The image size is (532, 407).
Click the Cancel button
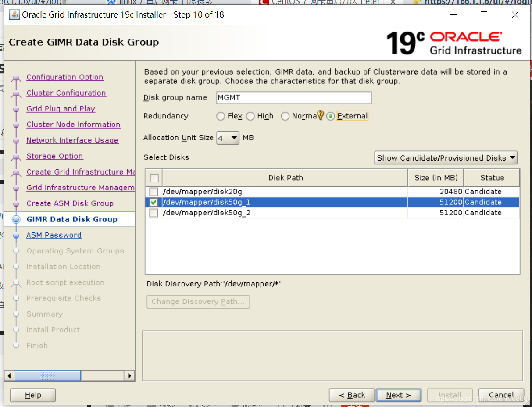pyautogui.click(x=501, y=395)
